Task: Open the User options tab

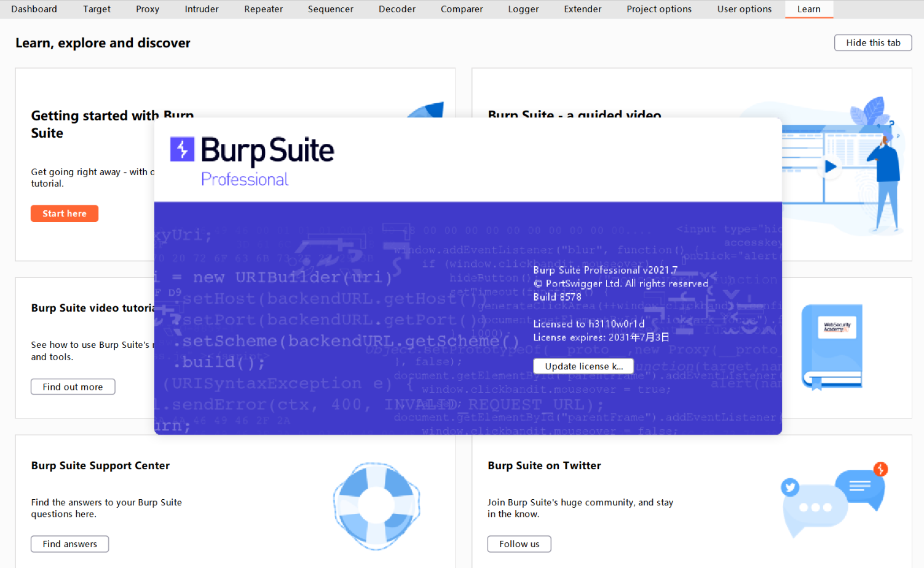Action: point(744,9)
